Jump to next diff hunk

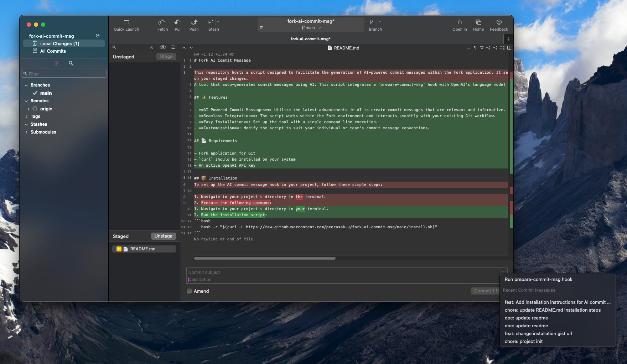pos(191,47)
